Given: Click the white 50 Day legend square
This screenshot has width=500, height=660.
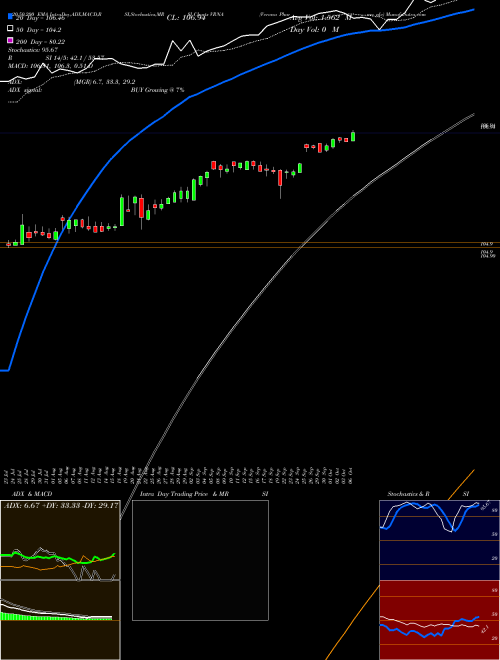Looking at the screenshot, I should click(10, 29).
